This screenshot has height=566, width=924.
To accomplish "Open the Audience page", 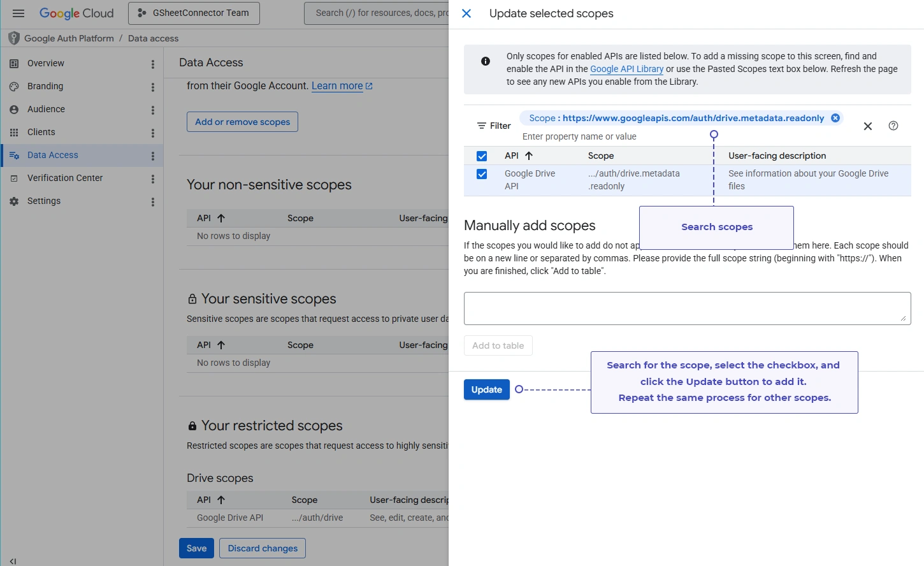I will pos(46,109).
